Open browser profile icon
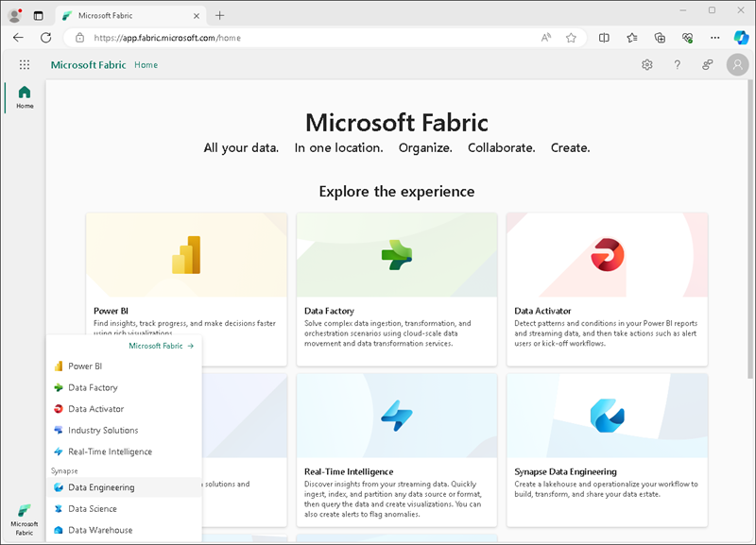This screenshot has height=545, width=756. (x=15, y=16)
